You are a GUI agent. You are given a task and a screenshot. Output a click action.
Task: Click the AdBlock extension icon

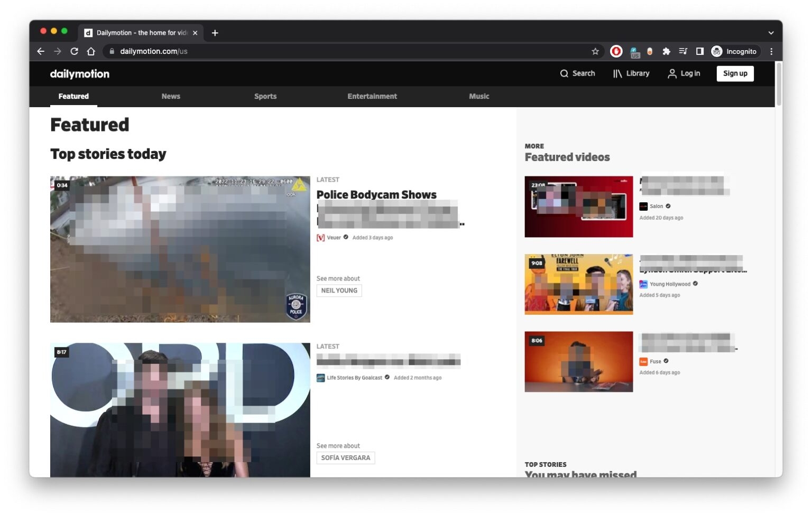[x=616, y=51]
